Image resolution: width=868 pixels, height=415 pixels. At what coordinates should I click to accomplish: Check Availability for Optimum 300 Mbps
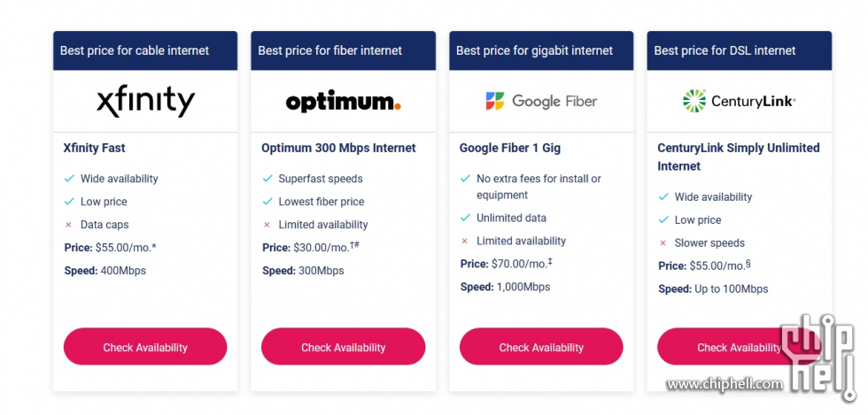pos(344,347)
